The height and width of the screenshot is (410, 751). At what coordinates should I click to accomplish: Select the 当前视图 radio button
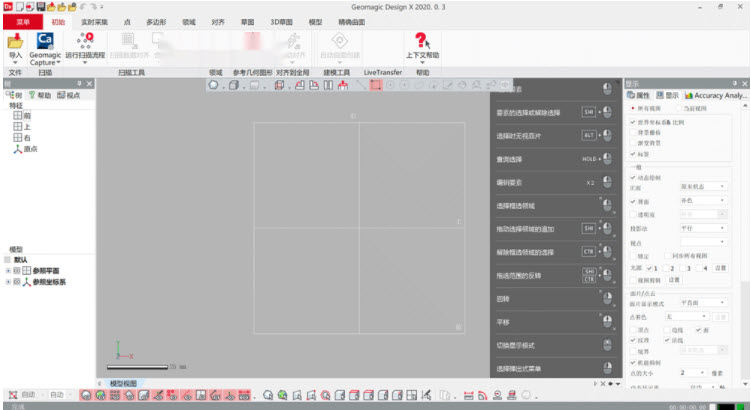[679, 108]
